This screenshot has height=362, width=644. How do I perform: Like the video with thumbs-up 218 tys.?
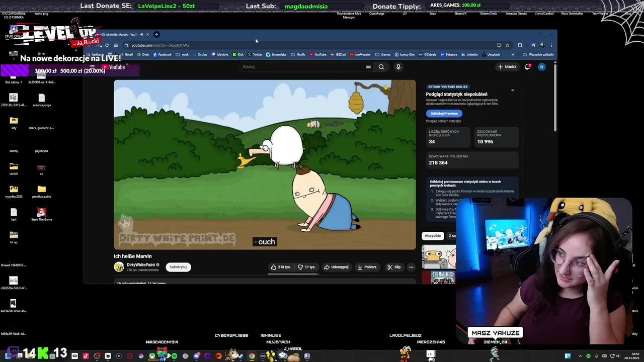(x=281, y=267)
